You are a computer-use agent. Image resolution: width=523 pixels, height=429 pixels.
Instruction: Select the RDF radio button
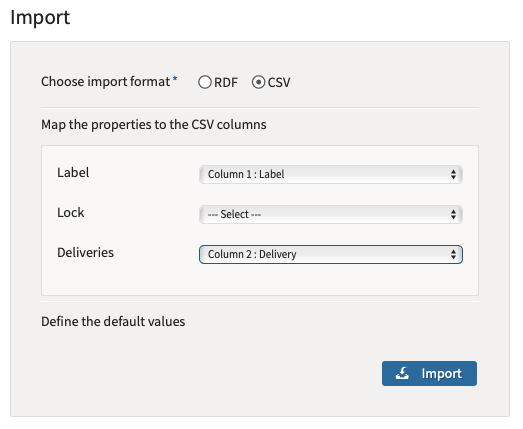pyautogui.click(x=205, y=82)
